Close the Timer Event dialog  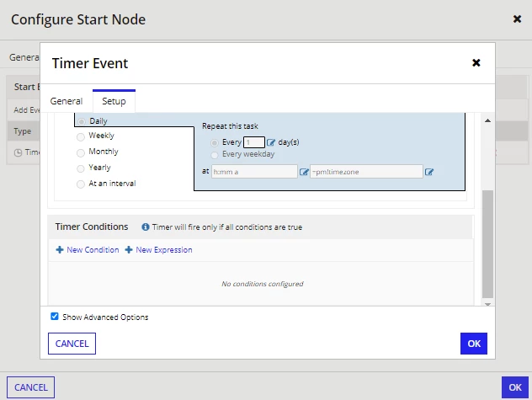tap(476, 63)
